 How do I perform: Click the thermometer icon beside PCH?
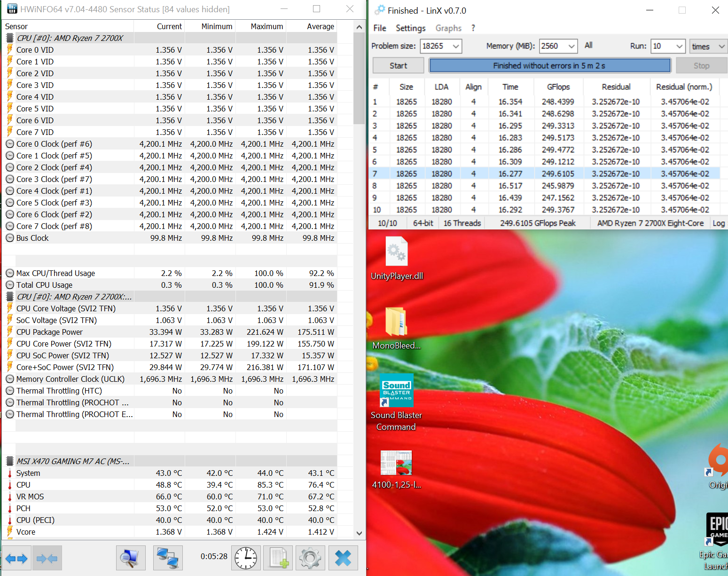pos(10,508)
